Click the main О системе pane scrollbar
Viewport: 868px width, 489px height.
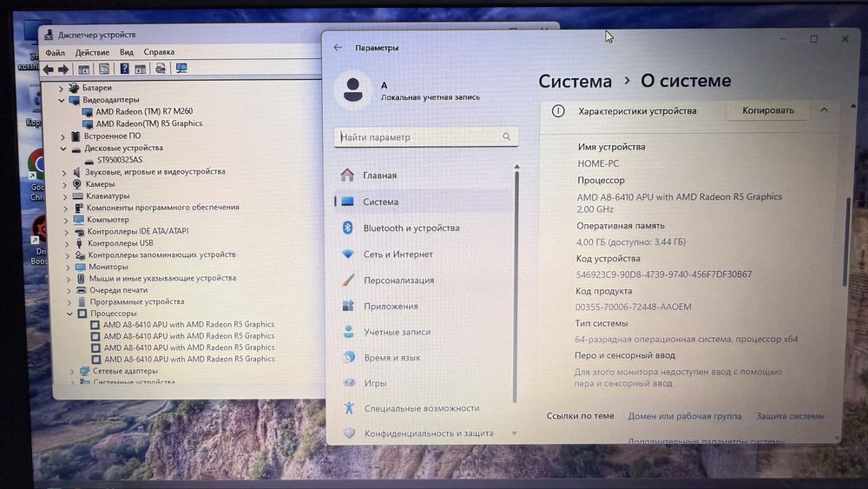click(x=845, y=241)
